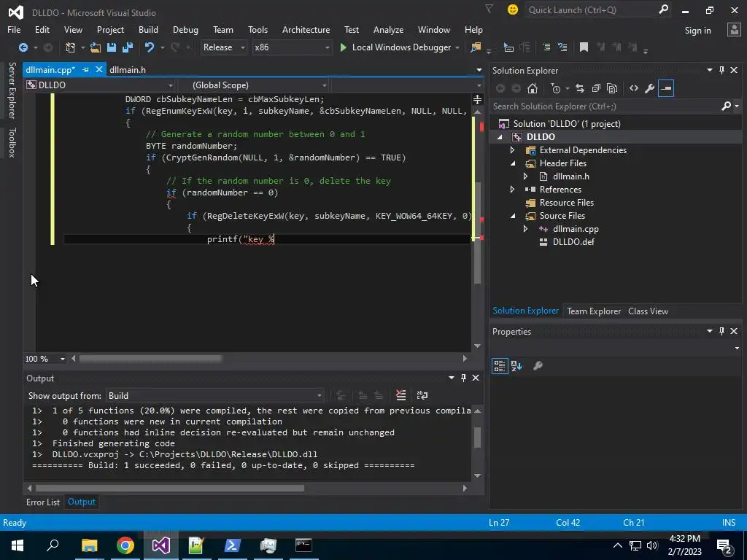
Task: Select dllmain.cpp in Source Files
Action: 576,229
